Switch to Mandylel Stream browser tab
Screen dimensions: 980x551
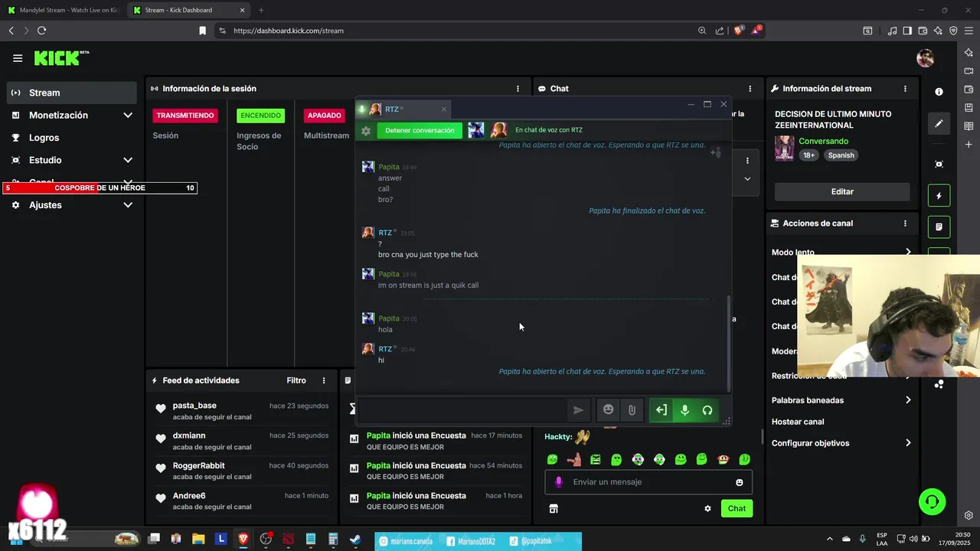point(63,10)
